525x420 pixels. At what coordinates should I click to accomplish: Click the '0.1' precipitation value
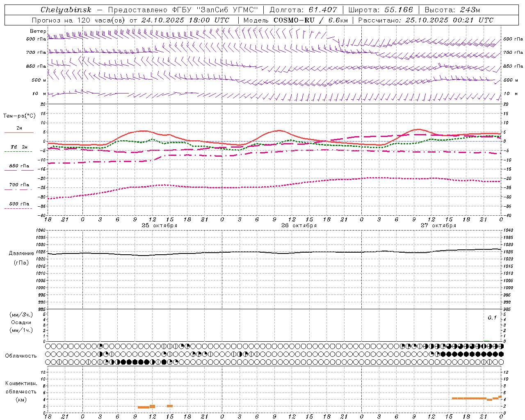tap(492, 318)
